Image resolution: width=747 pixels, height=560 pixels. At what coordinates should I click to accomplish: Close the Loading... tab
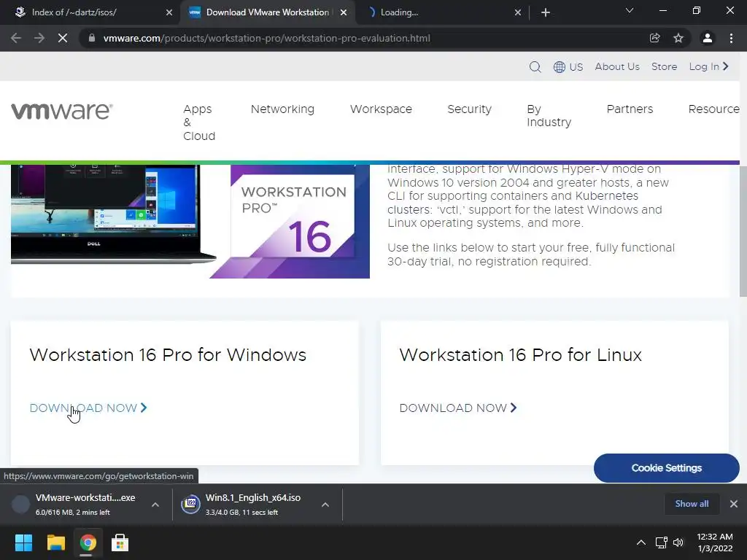coord(518,12)
